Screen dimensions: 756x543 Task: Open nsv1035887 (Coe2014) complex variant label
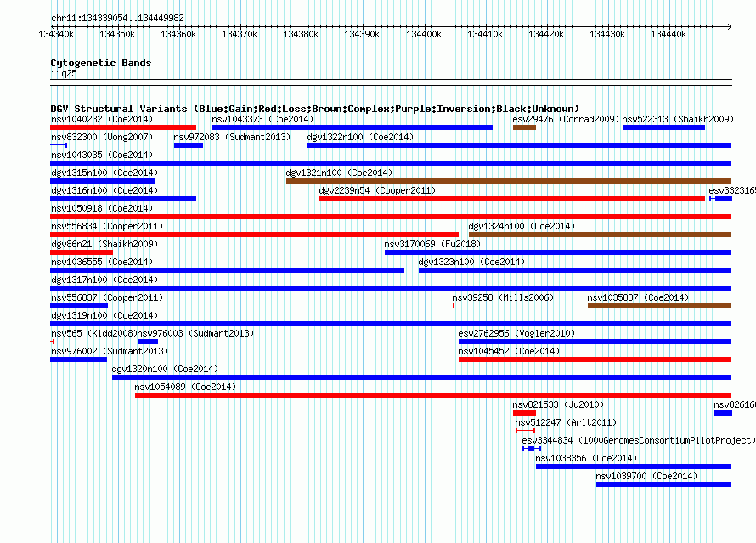point(639,297)
